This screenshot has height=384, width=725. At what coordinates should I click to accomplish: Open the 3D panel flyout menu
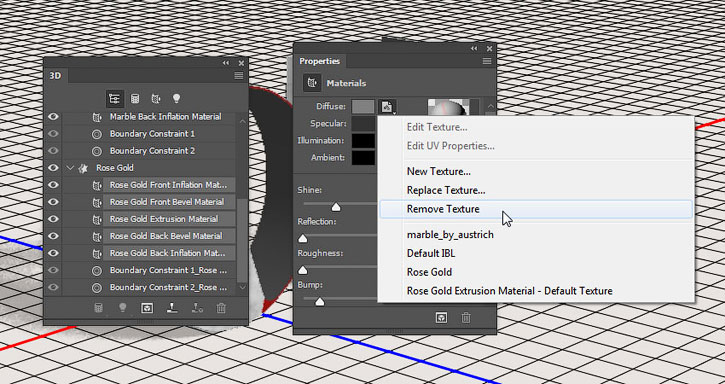239,75
